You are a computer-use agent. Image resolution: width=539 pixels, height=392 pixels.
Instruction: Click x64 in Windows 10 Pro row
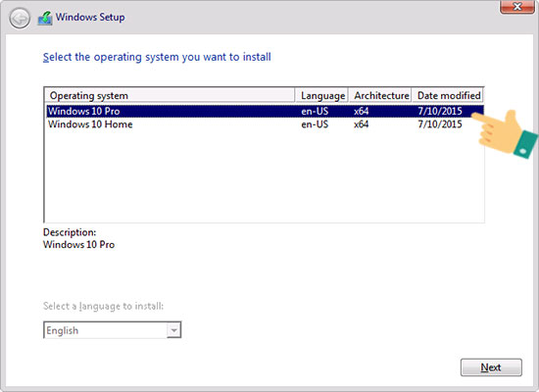[x=361, y=111]
